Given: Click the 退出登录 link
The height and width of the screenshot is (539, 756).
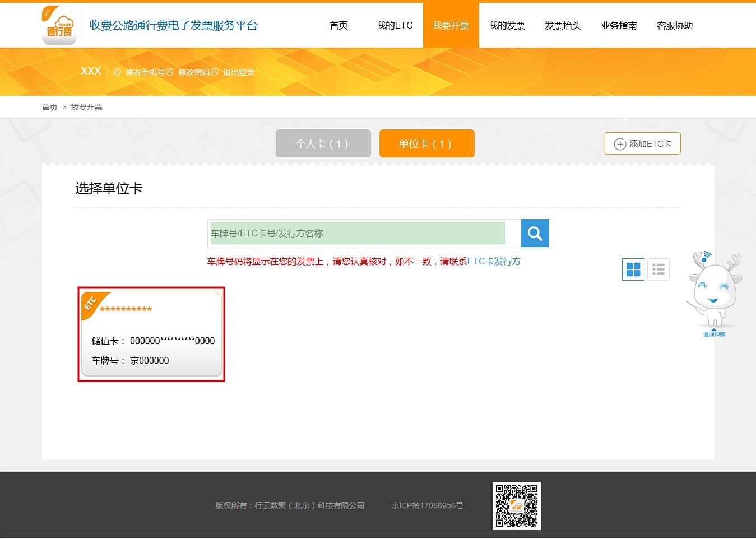Looking at the screenshot, I should point(239,72).
